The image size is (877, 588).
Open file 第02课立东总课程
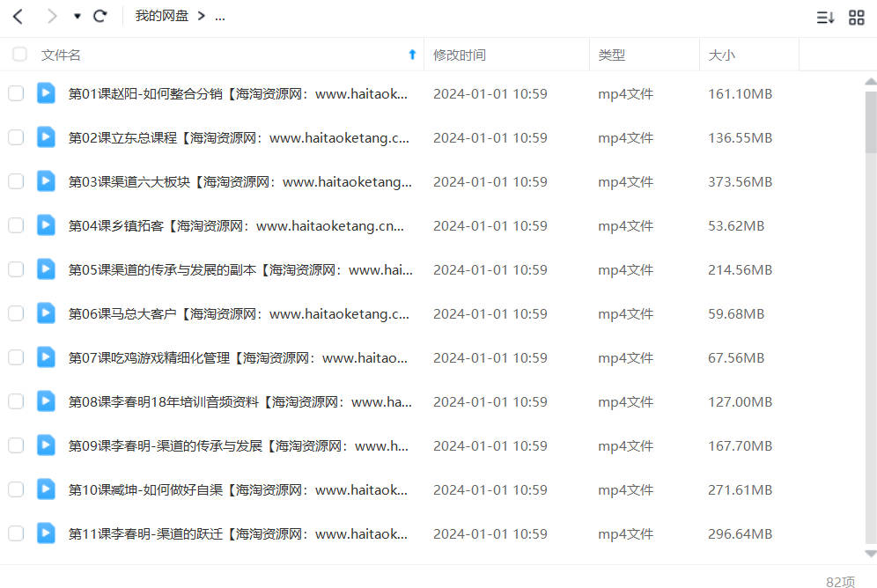pyautogui.click(x=239, y=138)
